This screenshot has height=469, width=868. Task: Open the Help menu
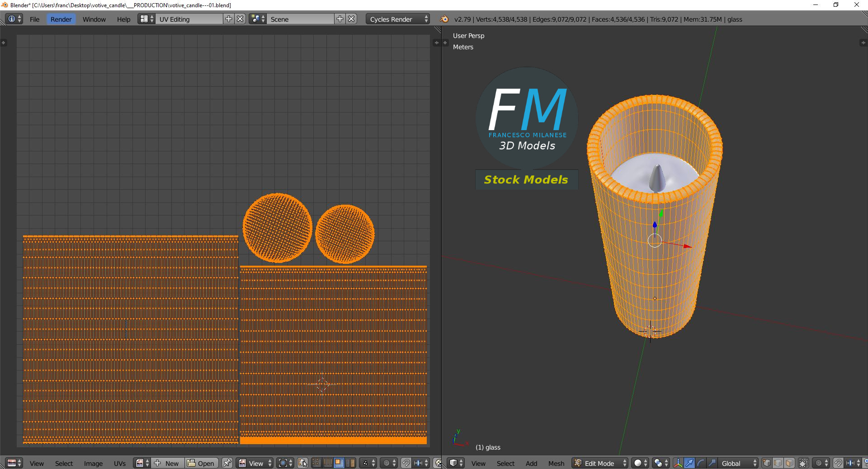click(123, 19)
